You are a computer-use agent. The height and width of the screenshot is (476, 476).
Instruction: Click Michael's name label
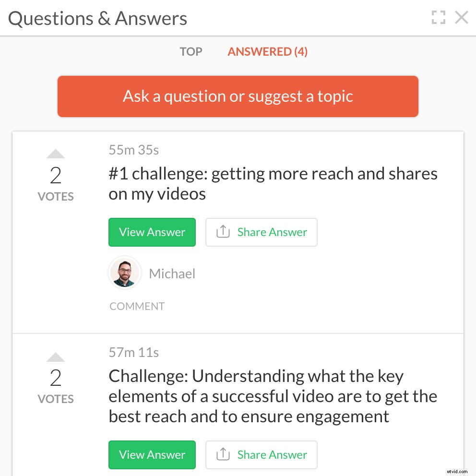(172, 274)
